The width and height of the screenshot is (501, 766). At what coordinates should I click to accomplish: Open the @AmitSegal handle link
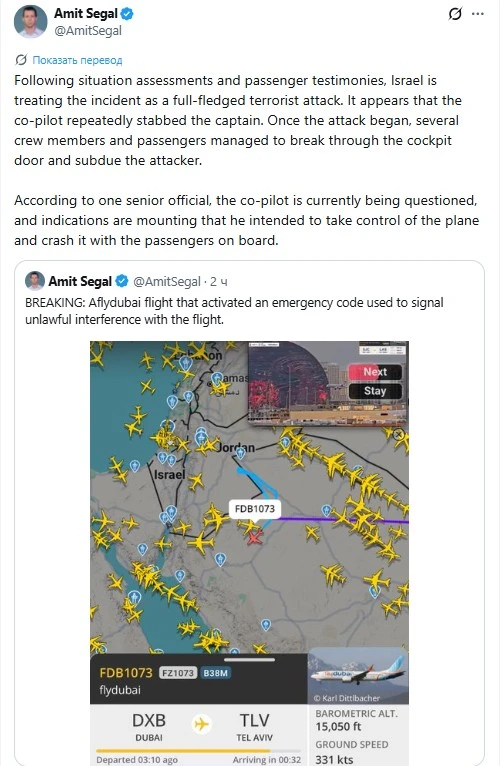coord(88,31)
